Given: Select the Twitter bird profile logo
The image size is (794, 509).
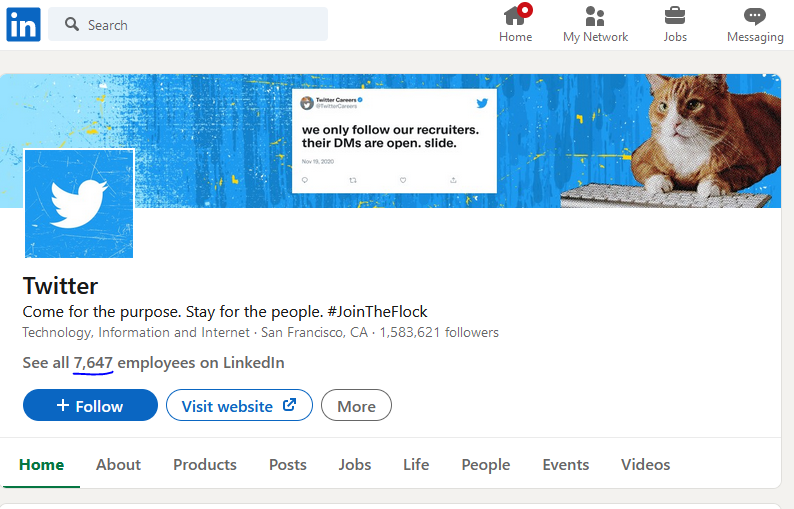Looking at the screenshot, I should click(79, 204).
